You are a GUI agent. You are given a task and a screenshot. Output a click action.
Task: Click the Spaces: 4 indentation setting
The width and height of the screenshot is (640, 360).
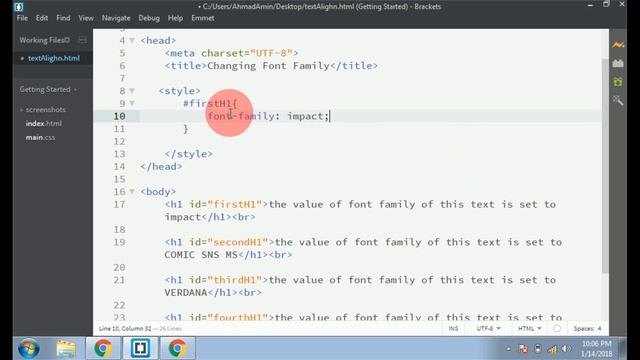[x=587, y=329]
